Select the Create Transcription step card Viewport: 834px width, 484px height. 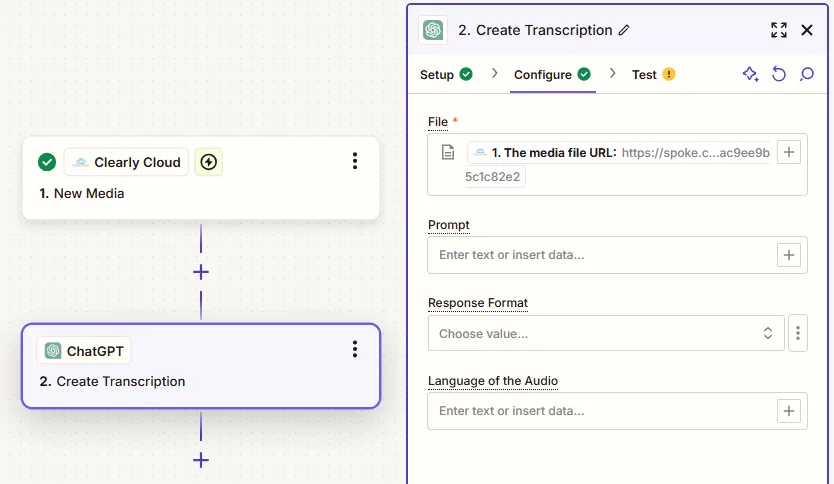[x=201, y=366]
